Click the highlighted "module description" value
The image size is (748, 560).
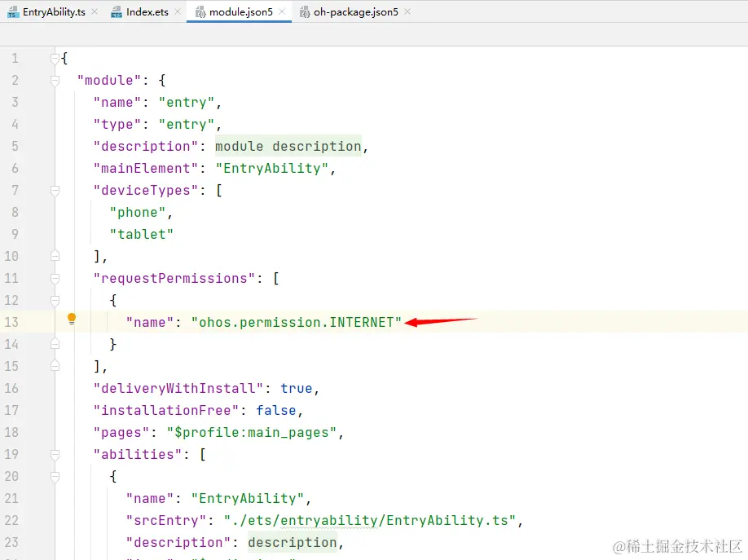click(288, 146)
